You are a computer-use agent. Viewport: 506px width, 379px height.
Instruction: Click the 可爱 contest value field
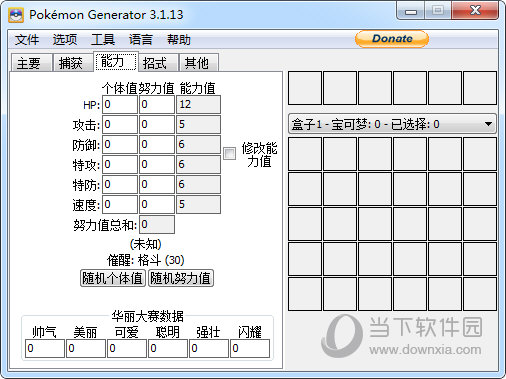127,349
